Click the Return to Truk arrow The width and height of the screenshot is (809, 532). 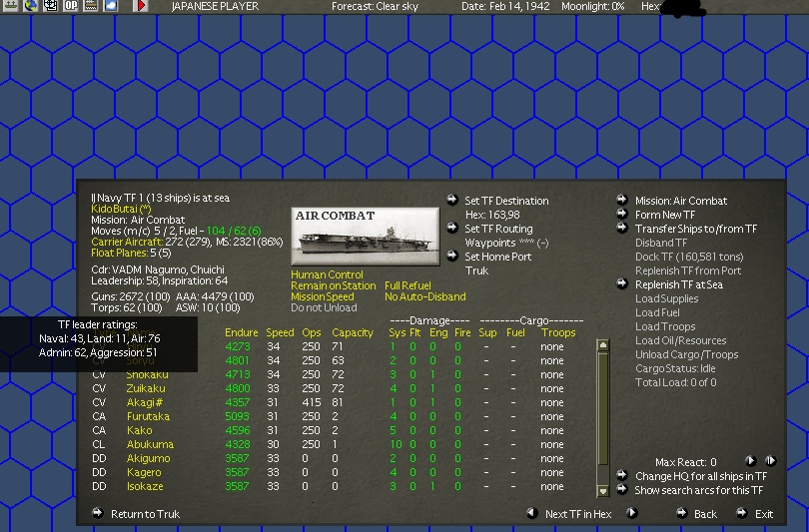[x=98, y=512]
